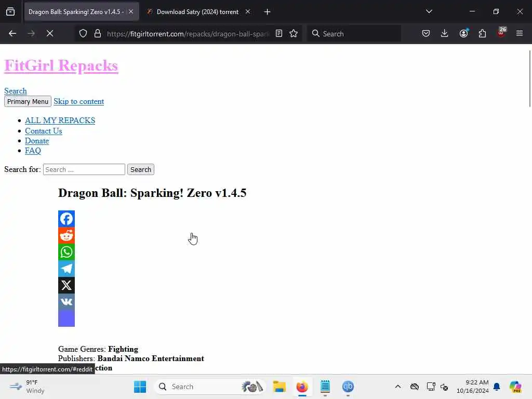Image resolution: width=532 pixels, height=399 pixels.
Task: Click the Windows taskbar search box
Action: (x=210, y=387)
